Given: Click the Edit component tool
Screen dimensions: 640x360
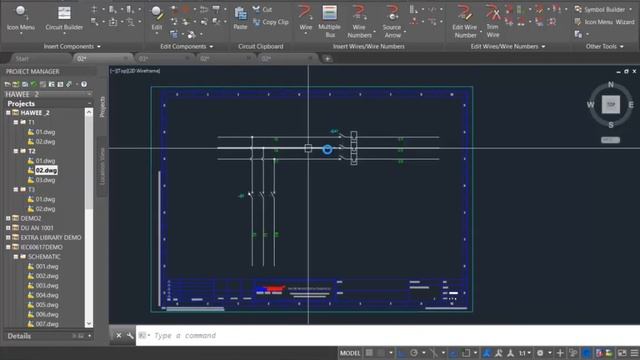Looking at the screenshot, I should click(x=157, y=18).
